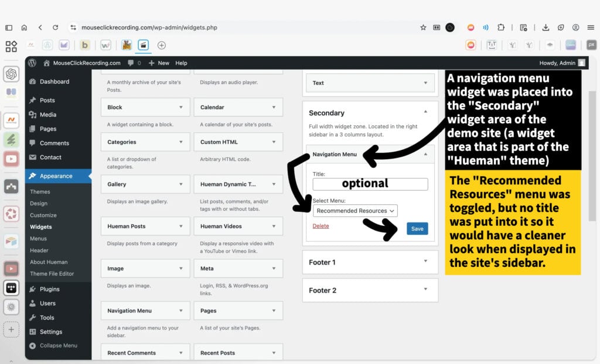This screenshot has height=364, width=600.
Task: Click the Save button
Action: tap(417, 229)
